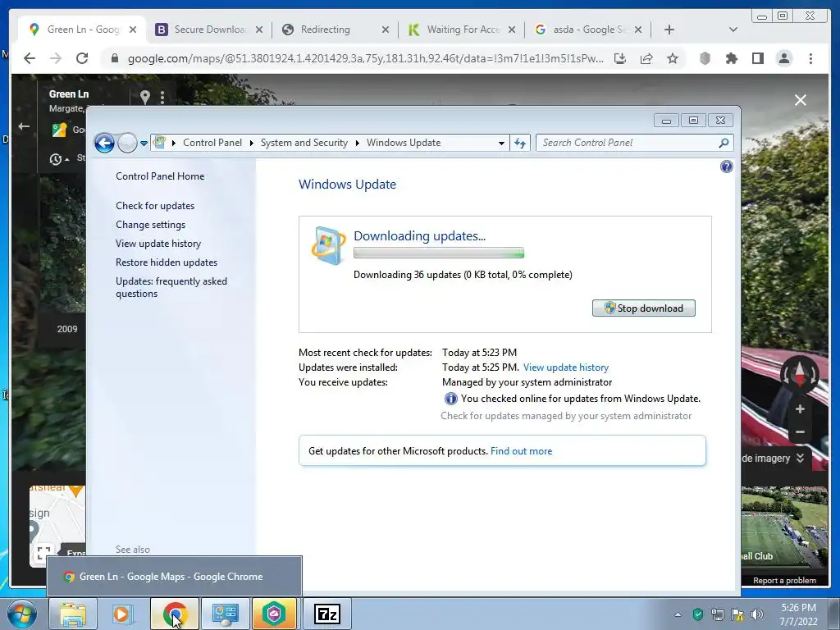Click Control Panel breadcrumb in address bar

212,143
